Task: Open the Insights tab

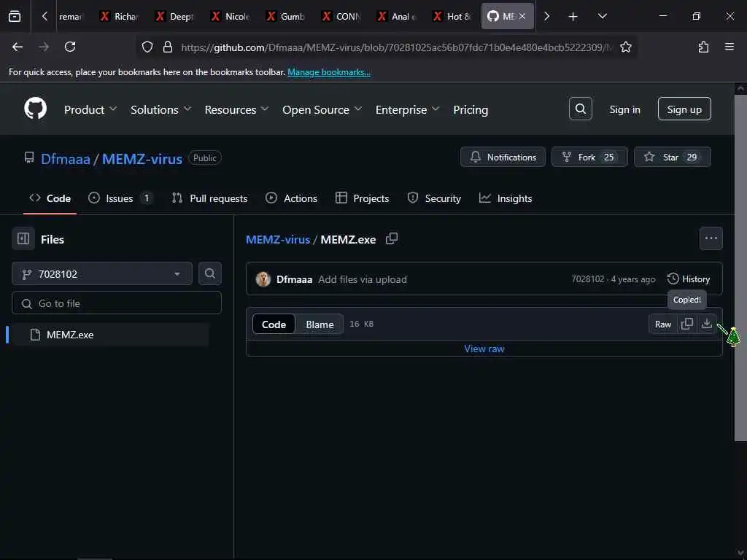Action: (506, 198)
